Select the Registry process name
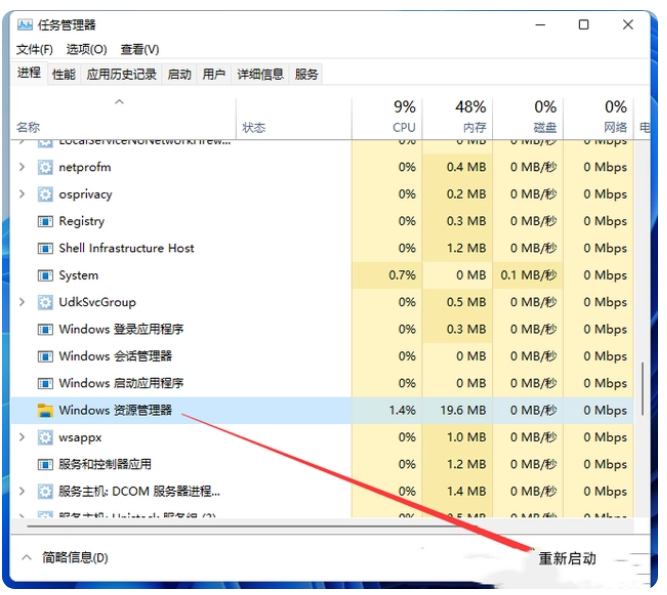The height and width of the screenshot is (595, 667). pos(81,221)
